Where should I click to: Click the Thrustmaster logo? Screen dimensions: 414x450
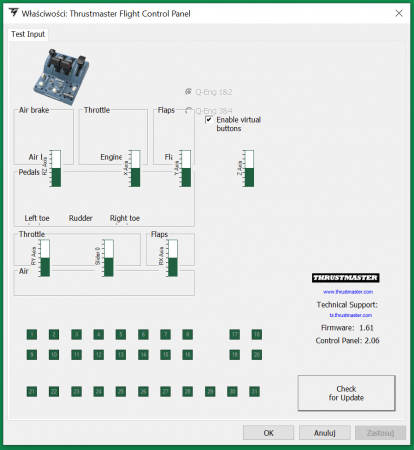point(346,278)
